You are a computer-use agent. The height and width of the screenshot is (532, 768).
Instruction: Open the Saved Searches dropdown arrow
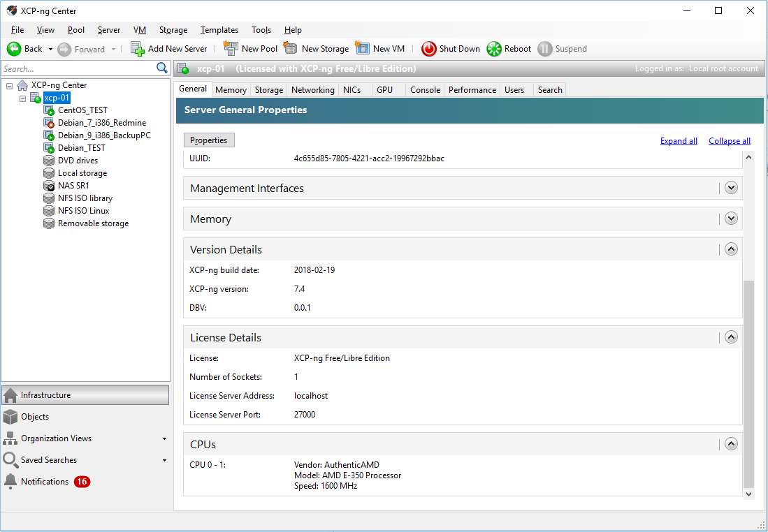click(165, 460)
